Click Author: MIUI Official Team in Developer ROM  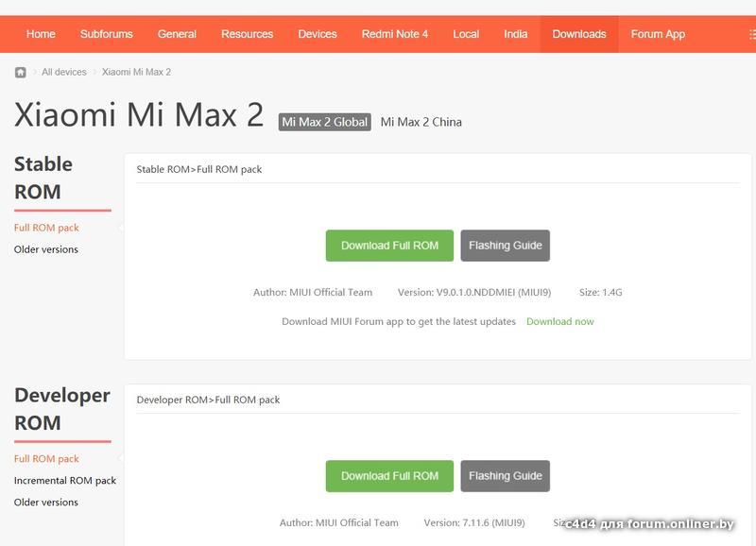(x=339, y=522)
